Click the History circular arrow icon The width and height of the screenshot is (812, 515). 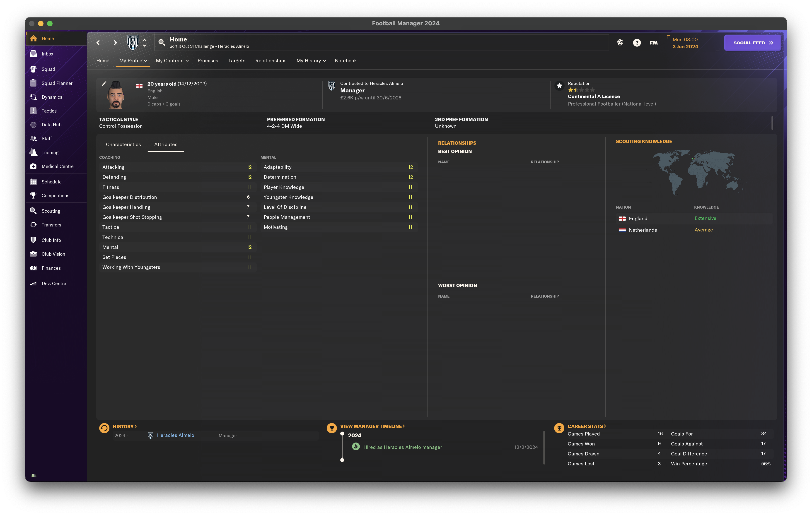pyautogui.click(x=104, y=428)
